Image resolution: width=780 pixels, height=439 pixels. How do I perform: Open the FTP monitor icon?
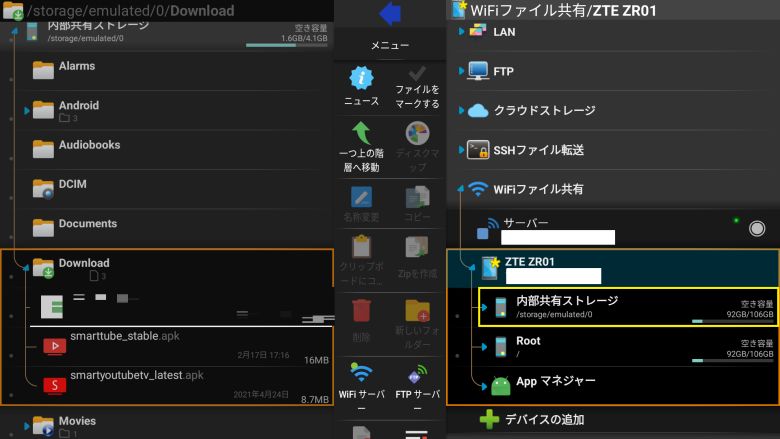tap(478, 71)
